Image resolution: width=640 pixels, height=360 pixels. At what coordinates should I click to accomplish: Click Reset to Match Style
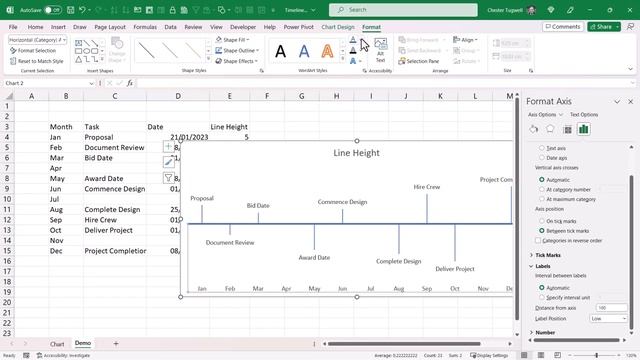pos(37,61)
